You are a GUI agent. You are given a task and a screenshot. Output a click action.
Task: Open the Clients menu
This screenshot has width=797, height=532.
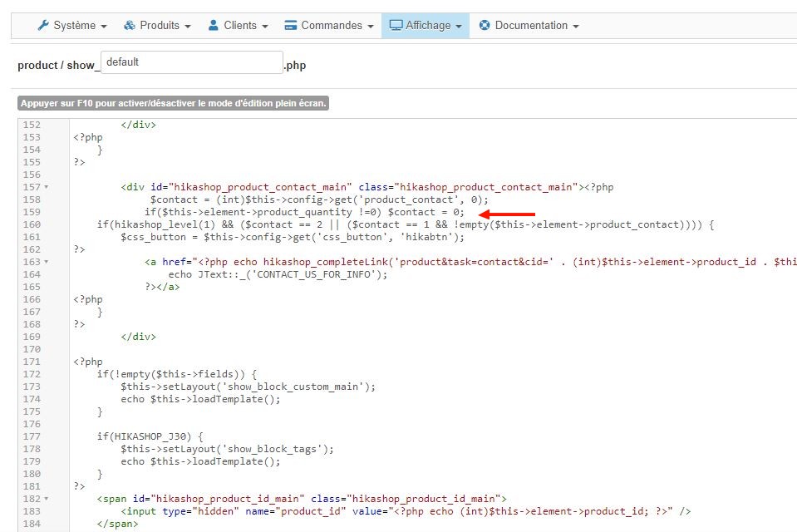coord(245,26)
